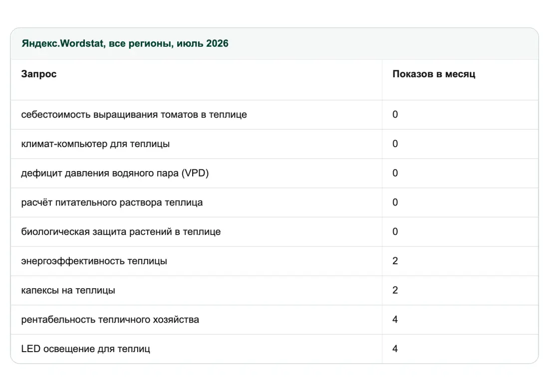Click query 'энергоэффективность теплицы'
549x392 pixels.
(x=94, y=261)
